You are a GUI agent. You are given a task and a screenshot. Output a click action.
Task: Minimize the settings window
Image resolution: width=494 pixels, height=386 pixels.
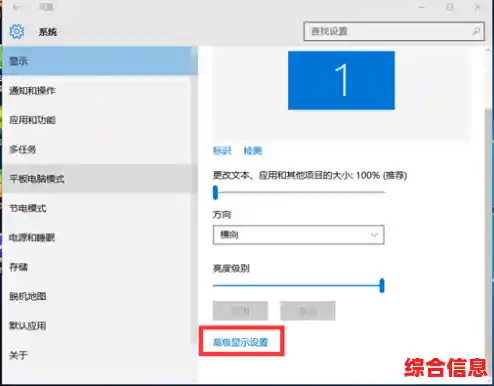coord(422,7)
